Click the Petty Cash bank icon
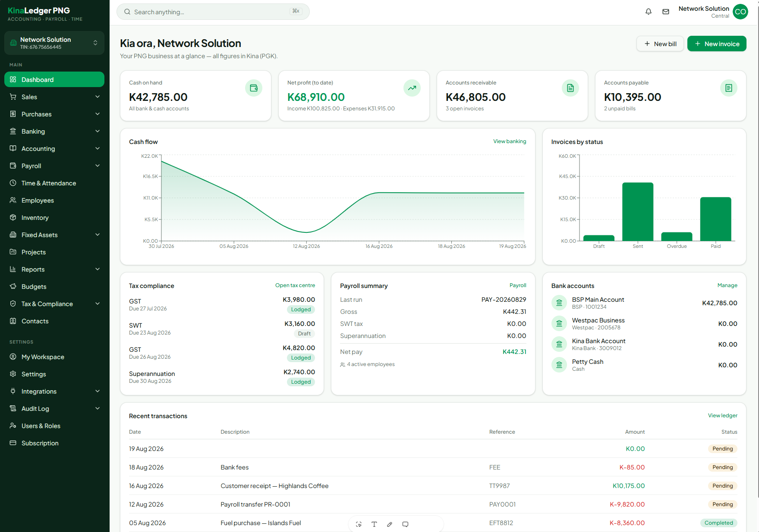Screen dimensions: 759x532 tap(559, 365)
